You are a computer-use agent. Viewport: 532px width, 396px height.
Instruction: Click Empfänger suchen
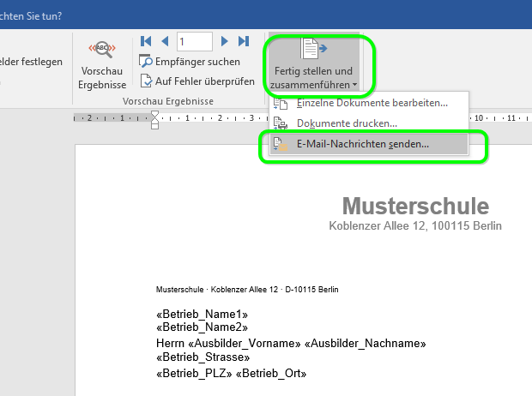point(190,62)
